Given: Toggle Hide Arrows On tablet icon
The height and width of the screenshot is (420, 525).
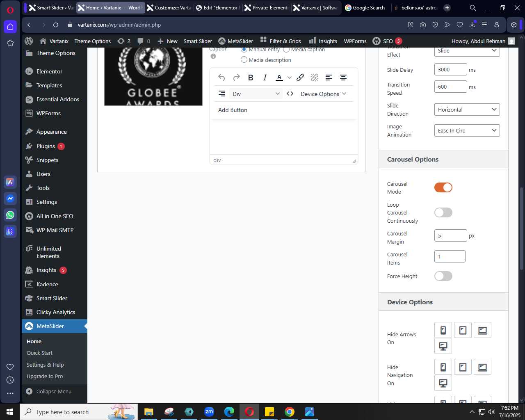Looking at the screenshot, I should (x=463, y=330).
